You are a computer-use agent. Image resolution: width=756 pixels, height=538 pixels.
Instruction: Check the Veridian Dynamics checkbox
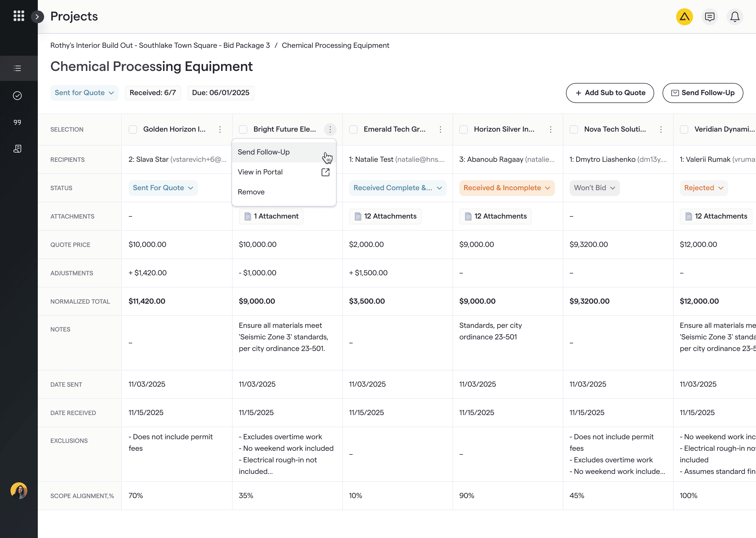(x=684, y=130)
